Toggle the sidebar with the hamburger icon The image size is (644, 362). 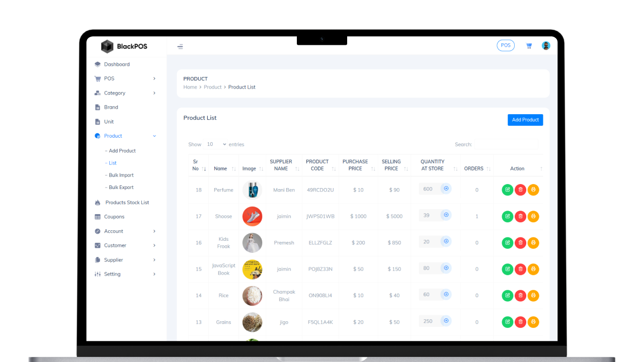coord(180,45)
